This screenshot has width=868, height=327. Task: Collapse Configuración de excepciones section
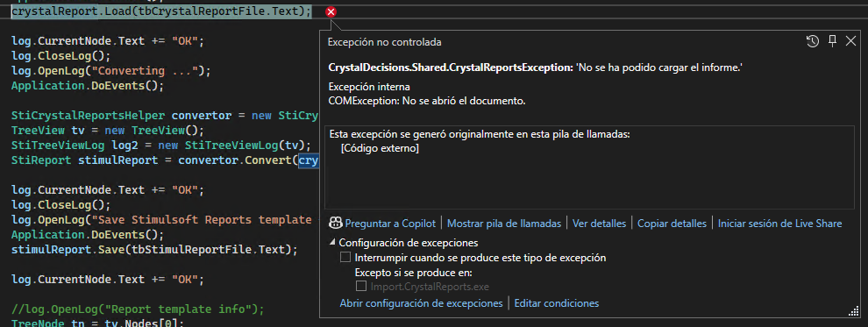[x=332, y=242]
